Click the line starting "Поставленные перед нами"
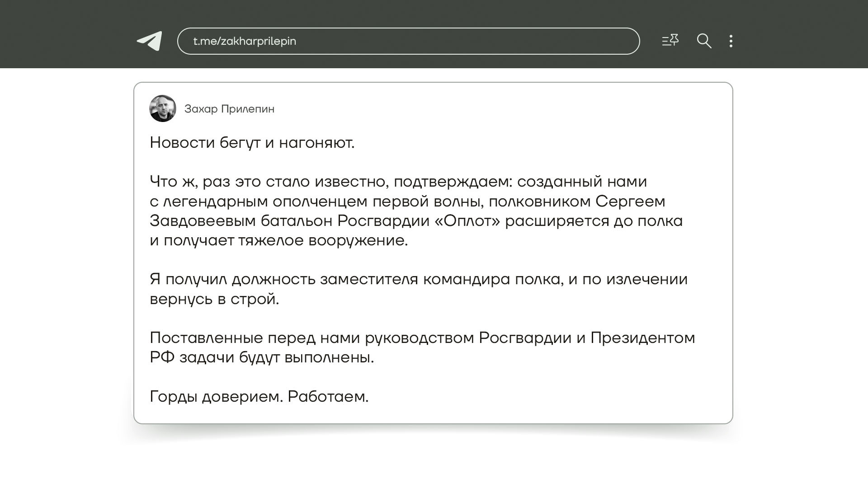Image resolution: width=868 pixels, height=488 pixels. [x=422, y=338]
